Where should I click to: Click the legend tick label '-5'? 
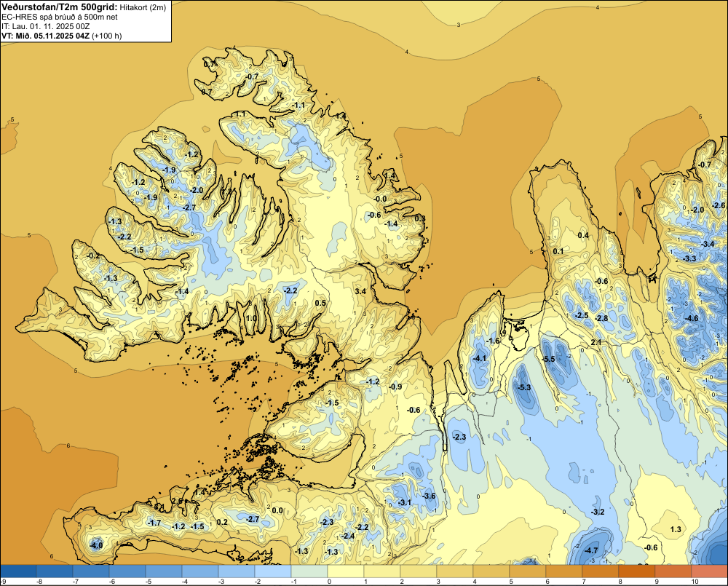[148, 582]
